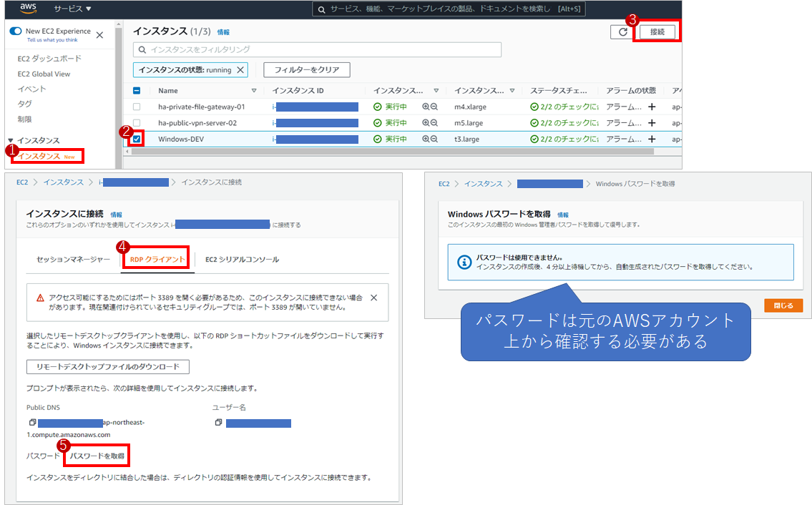
Task: Click the t3.large instance type cell
Action: click(x=466, y=139)
